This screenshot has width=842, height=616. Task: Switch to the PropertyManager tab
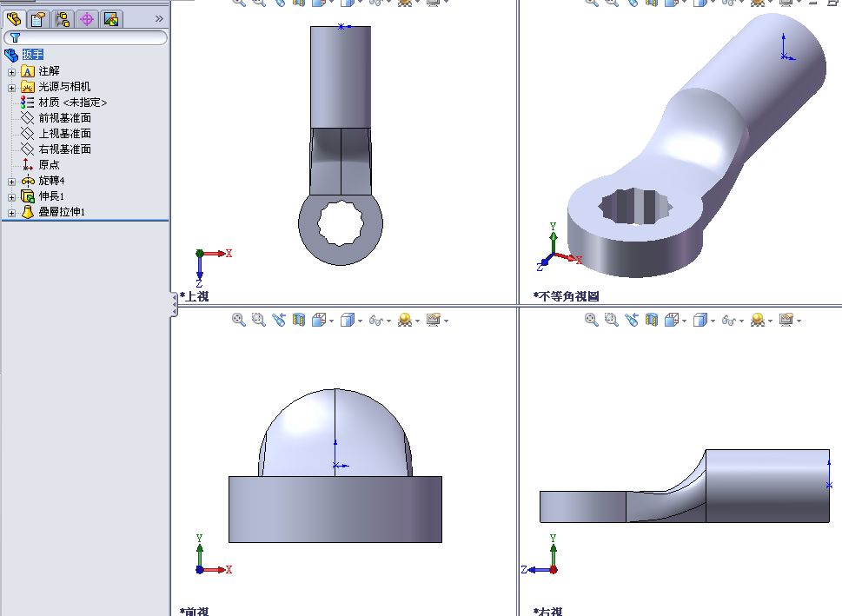tap(37, 19)
